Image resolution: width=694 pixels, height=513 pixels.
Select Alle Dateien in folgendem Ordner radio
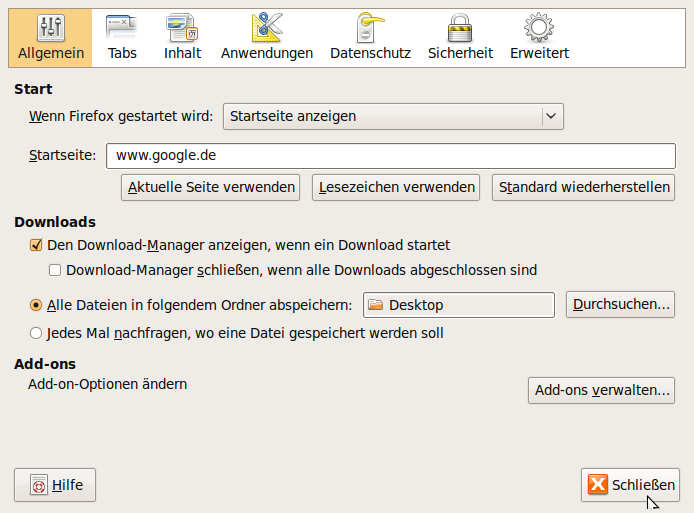tap(36, 305)
